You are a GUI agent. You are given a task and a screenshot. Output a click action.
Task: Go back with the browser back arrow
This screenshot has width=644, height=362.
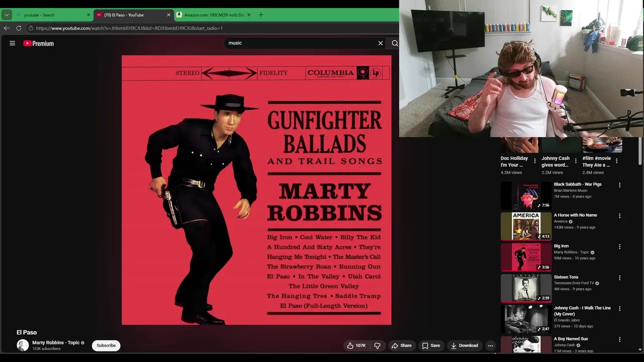tap(7, 28)
